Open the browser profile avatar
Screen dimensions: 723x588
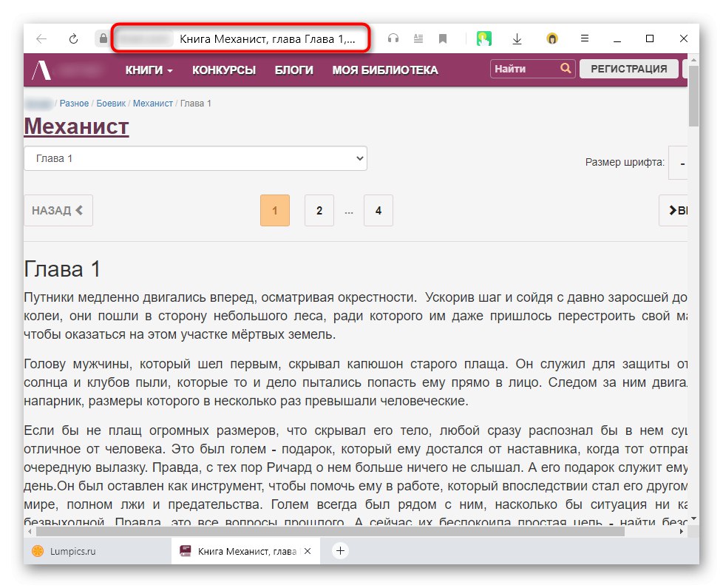pyautogui.click(x=551, y=38)
